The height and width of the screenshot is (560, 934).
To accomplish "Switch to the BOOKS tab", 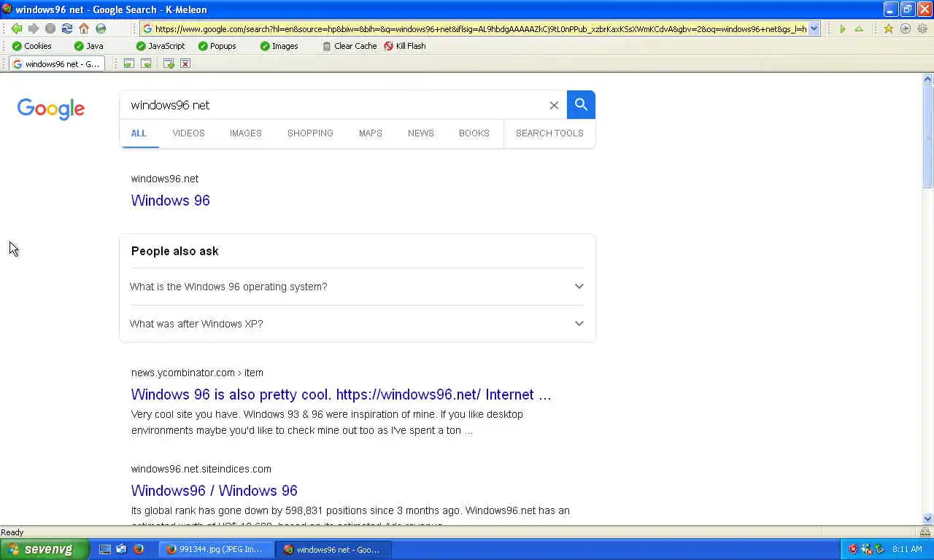I will click(474, 133).
